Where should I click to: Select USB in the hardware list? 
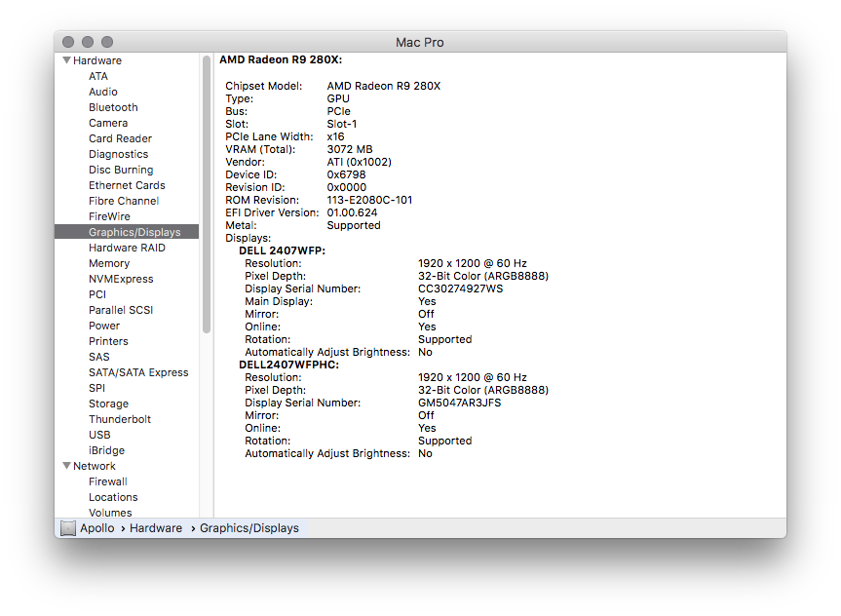pyautogui.click(x=99, y=434)
